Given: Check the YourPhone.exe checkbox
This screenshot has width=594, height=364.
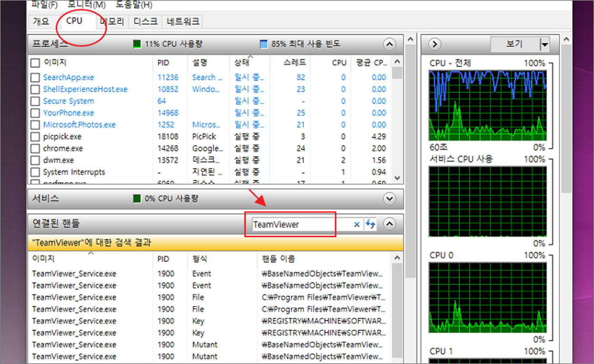Looking at the screenshot, I should click(x=35, y=113).
